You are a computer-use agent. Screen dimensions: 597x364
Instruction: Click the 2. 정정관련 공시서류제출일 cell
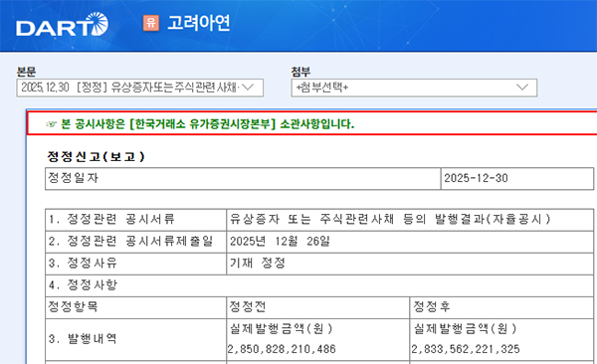pyautogui.click(x=136, y=242)
